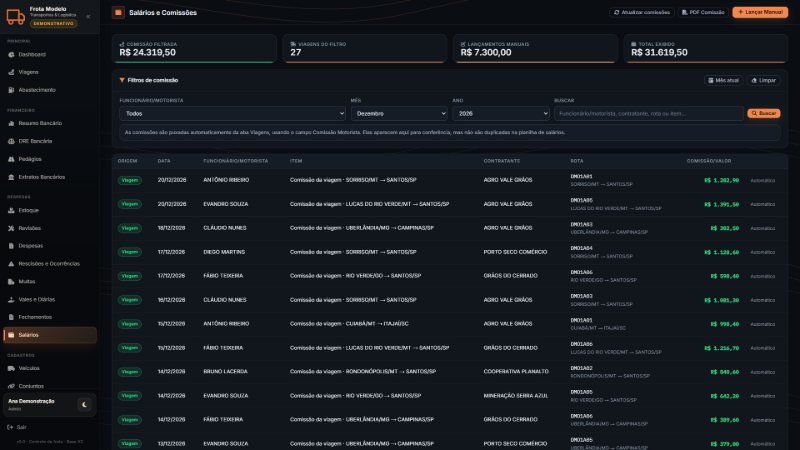
Task: Click the Estoque icon in the sidebar
Action: pos(11,210)
